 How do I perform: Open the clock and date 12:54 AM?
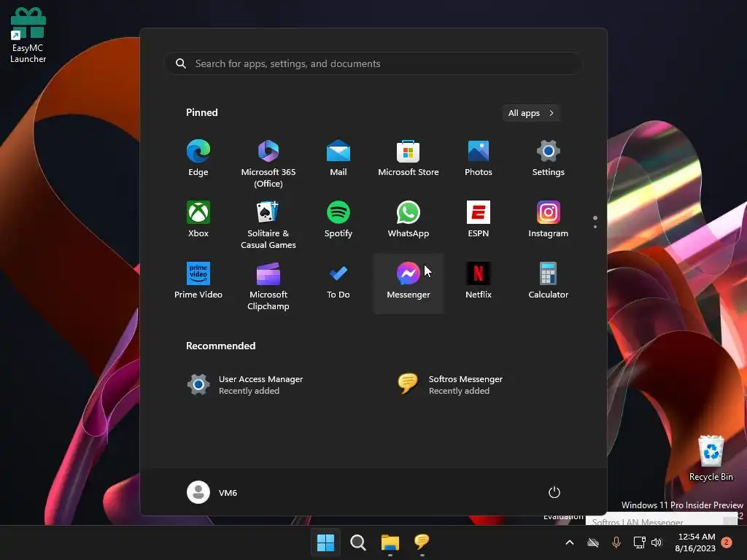pos(695,542)
